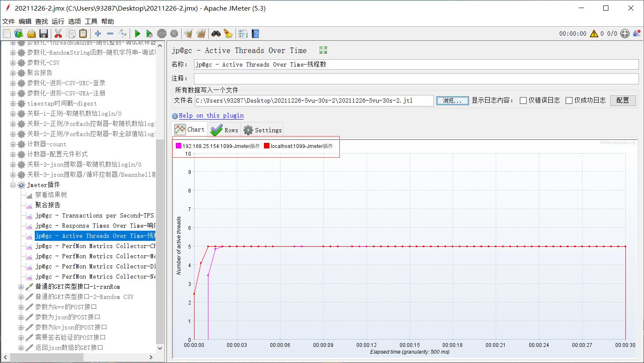Enable the 仅成功日志 checkbox

[x=569, y=101]
